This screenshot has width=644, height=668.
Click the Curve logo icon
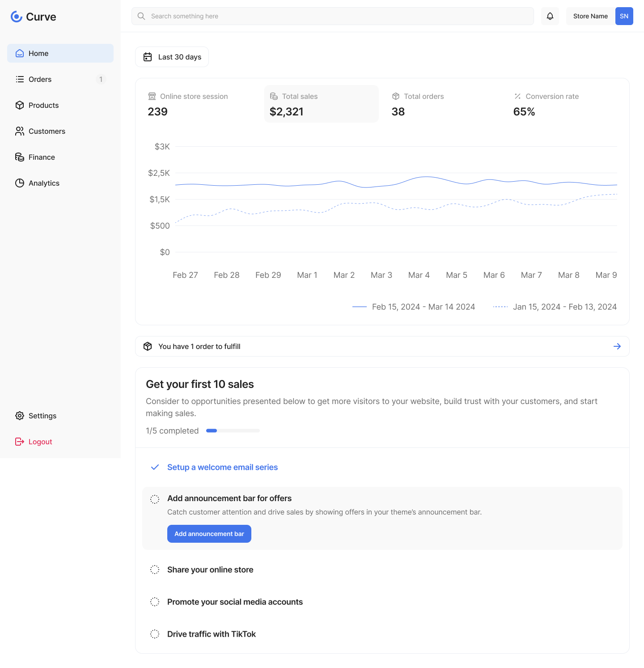point(17,17)
